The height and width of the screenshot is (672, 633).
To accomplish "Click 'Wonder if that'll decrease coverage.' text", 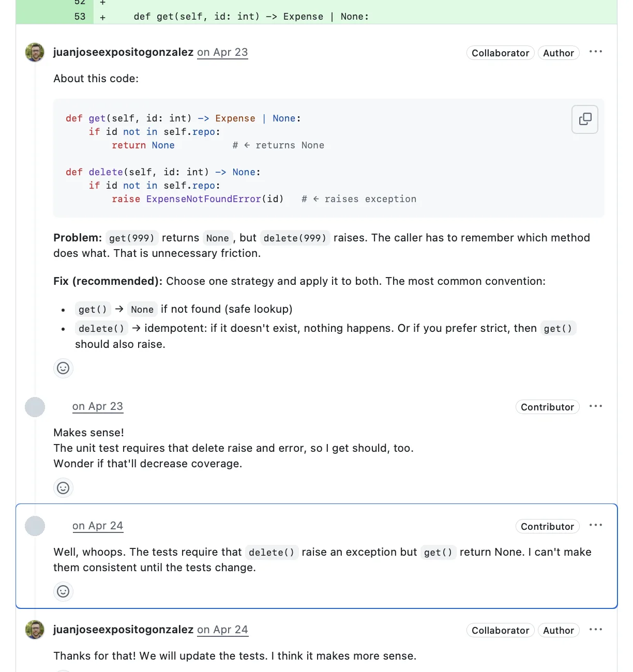I will pyautogui.click(x=148, y=464).
